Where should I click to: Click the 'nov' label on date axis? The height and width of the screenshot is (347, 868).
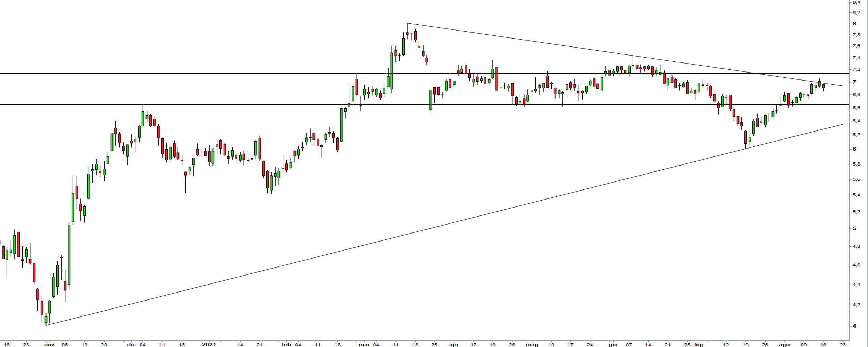tap(49, 345)
